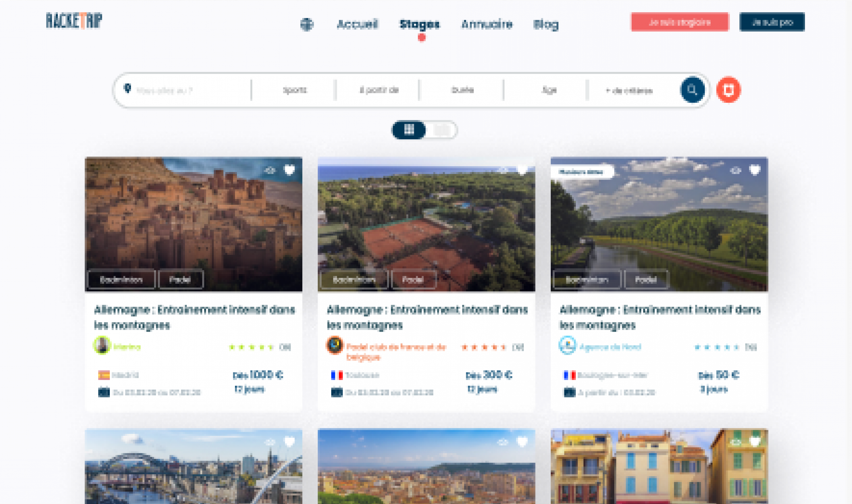
Task: Click the Badminton tag on Madrid card
Action: [x=121, y=280]
